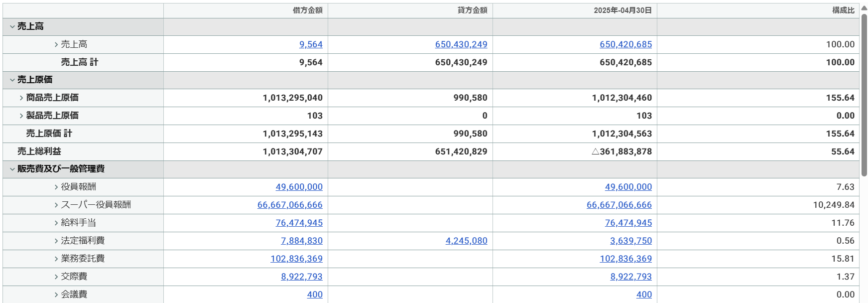Collapse the 売上原価 section
This screenshot has height=303, width=868.
[12, 80]
